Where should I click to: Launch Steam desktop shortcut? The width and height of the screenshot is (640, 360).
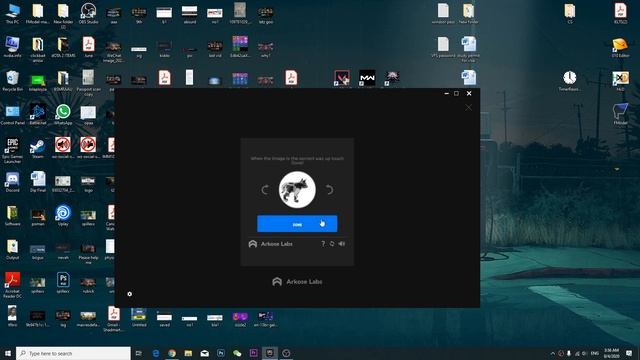pos(38,149)
